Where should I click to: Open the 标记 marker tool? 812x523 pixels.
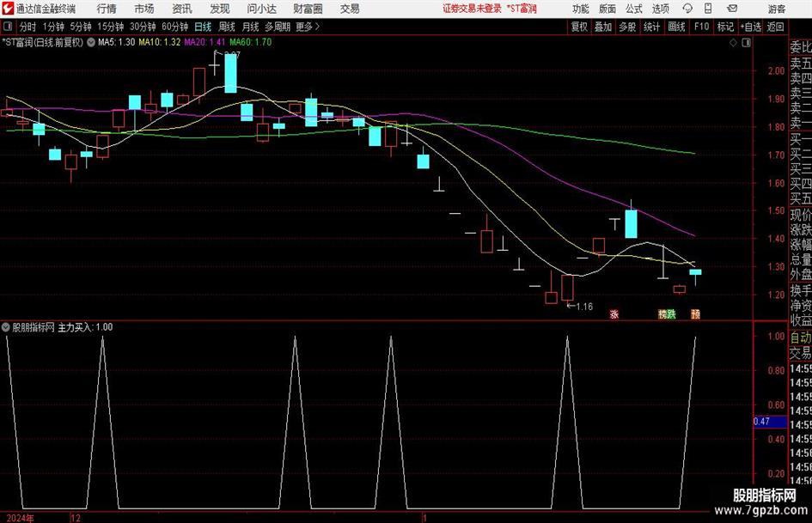[725, 27]
